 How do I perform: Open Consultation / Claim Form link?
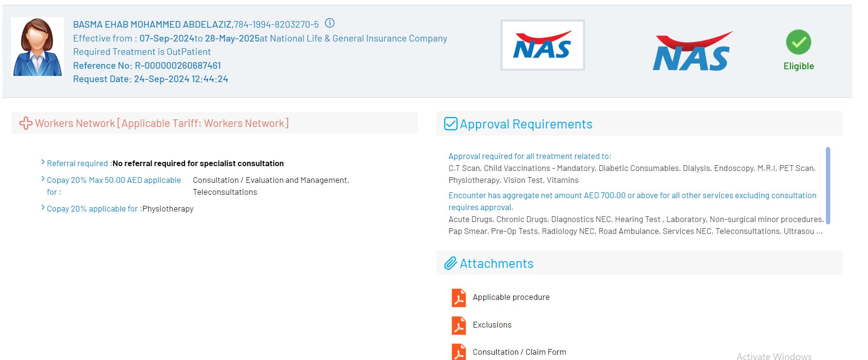click(519, 352)
